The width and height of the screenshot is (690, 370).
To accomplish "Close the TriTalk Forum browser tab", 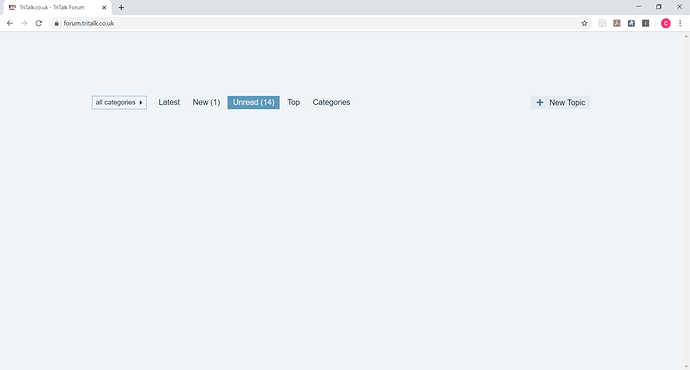I will [x=104, y=7].
